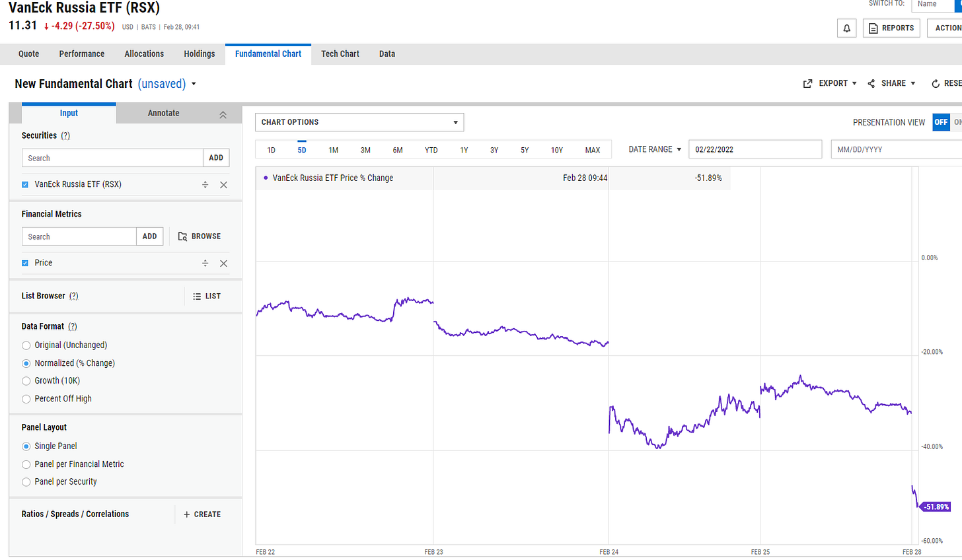Set chart range to 10Y
This screenshot has height=560, width=962.
click(x=557, y=150)
